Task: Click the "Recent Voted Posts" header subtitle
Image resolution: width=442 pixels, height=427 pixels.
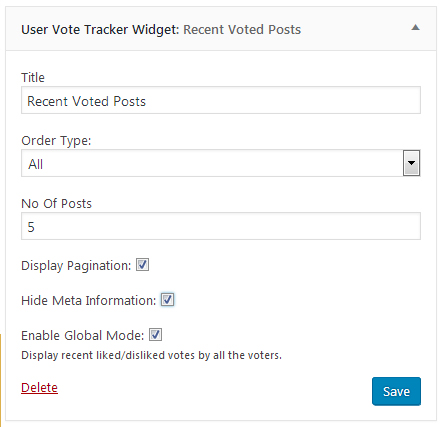Action: 242,30
